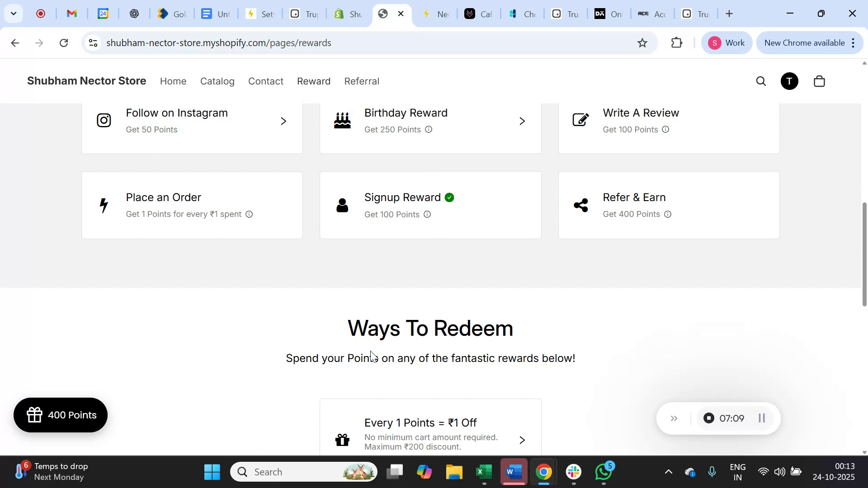Viewport: 868px width, 488px height.
Task: Open the shopping cart icon
Action: (819, 81)
